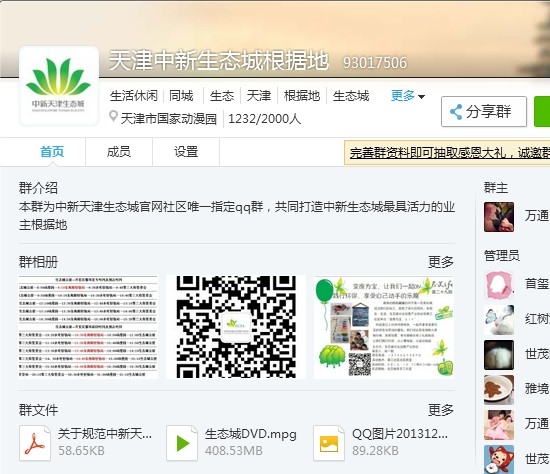This screenshot has width=550, height=474.
Task: Open admin 红树 butterfly avatar
Action: [499, 320]
